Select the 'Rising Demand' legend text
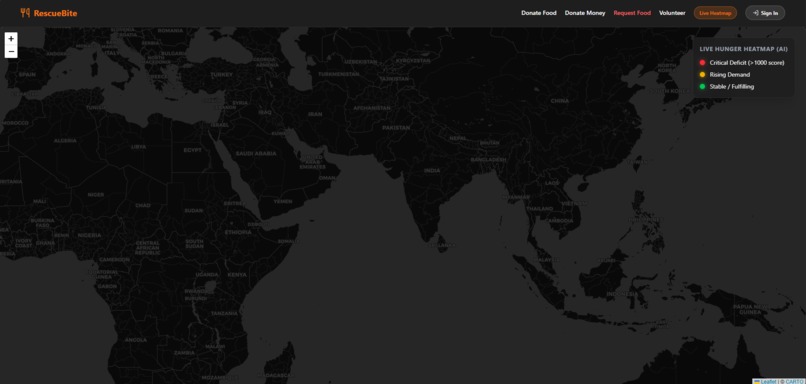The height and width of the screenshot is (384, 806). [x=729, y=75]
